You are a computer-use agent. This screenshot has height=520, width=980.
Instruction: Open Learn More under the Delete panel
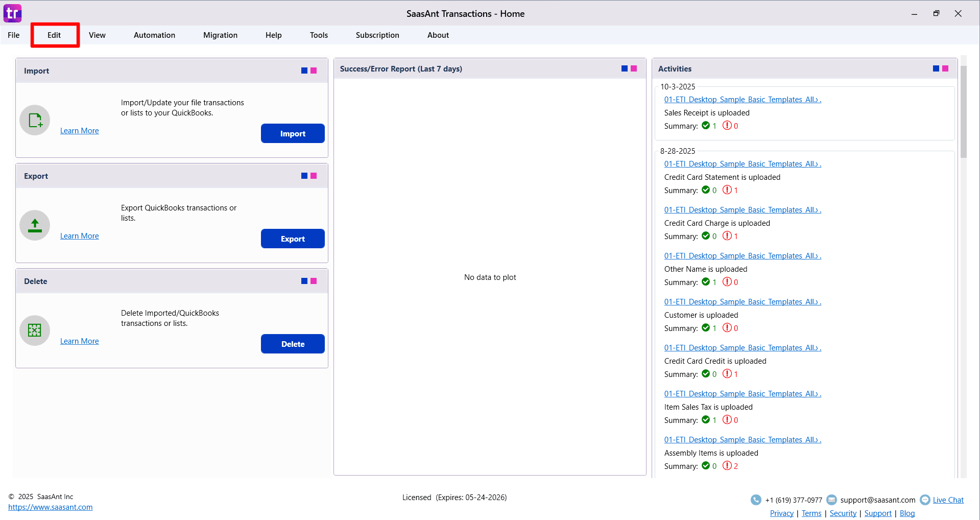79,341
